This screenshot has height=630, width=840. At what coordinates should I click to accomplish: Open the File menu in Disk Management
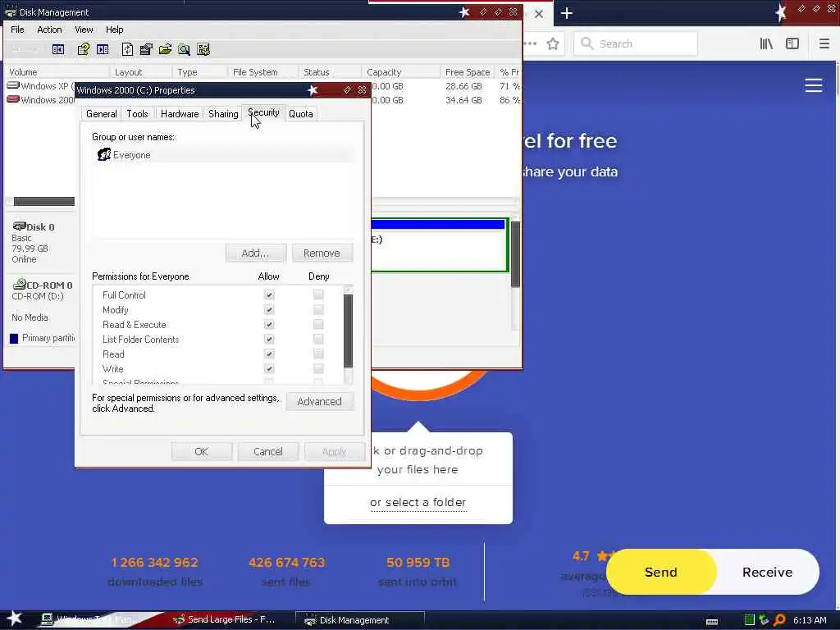[17, 30]
